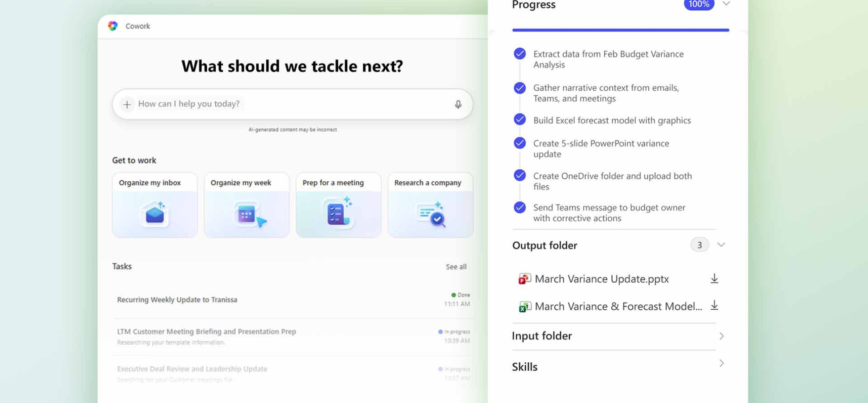Click Send Teams message to budget owner text
Viewport: 868px width, 403px height.
point(609,213)
